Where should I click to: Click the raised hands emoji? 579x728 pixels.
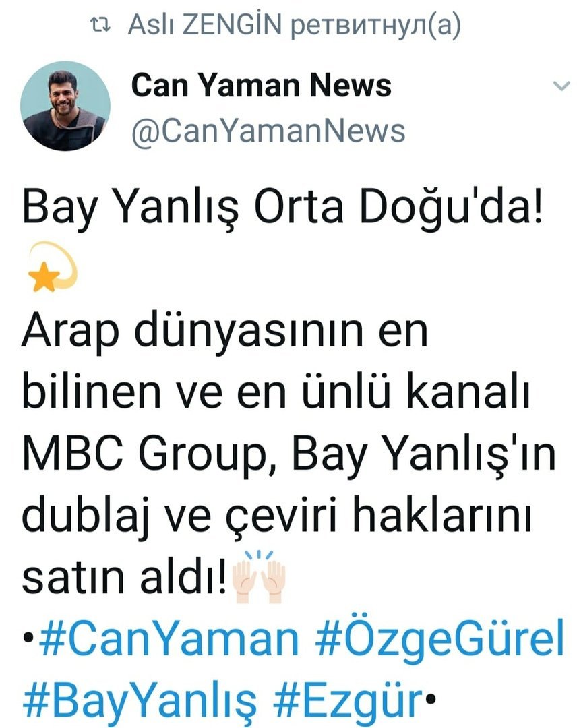tap(259, 576)
